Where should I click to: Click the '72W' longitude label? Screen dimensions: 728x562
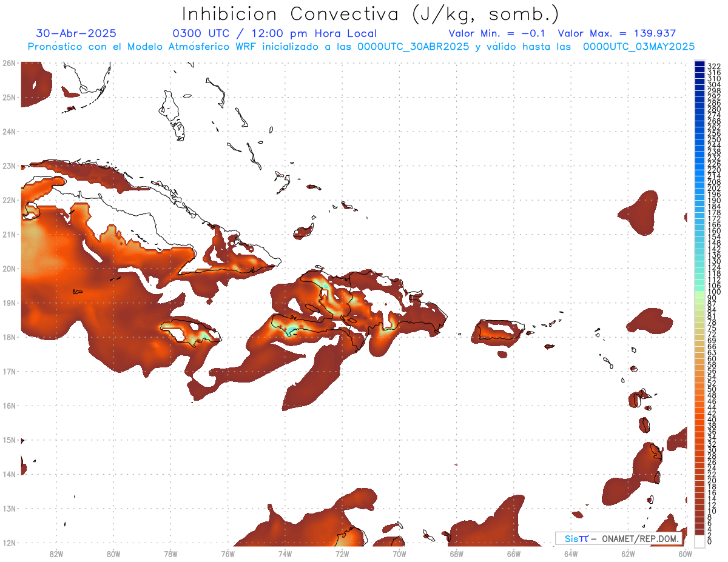(x=342, y=554)
